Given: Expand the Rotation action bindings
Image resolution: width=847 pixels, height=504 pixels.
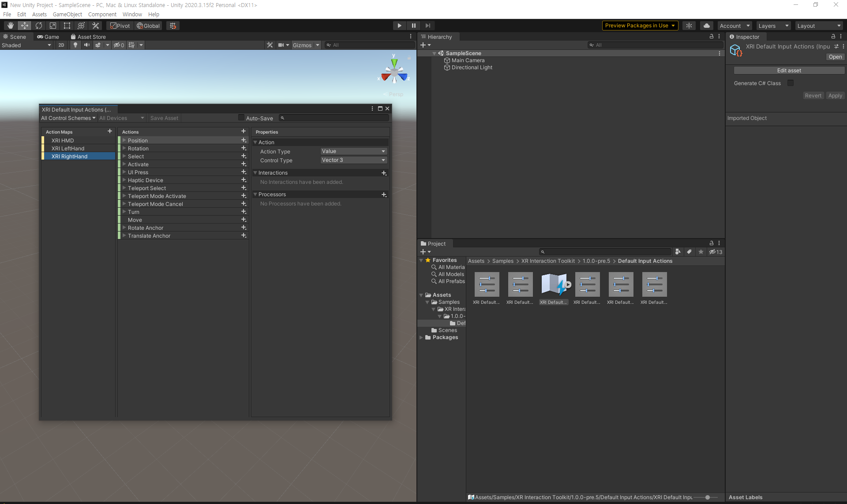Looking at the screenshot, I should tap(124, 148).
